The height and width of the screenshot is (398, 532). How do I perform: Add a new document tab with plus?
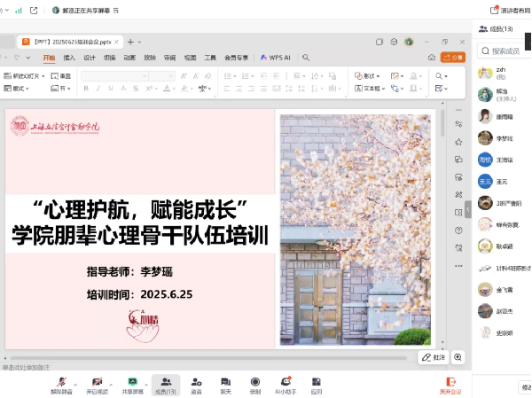[130, 42]
